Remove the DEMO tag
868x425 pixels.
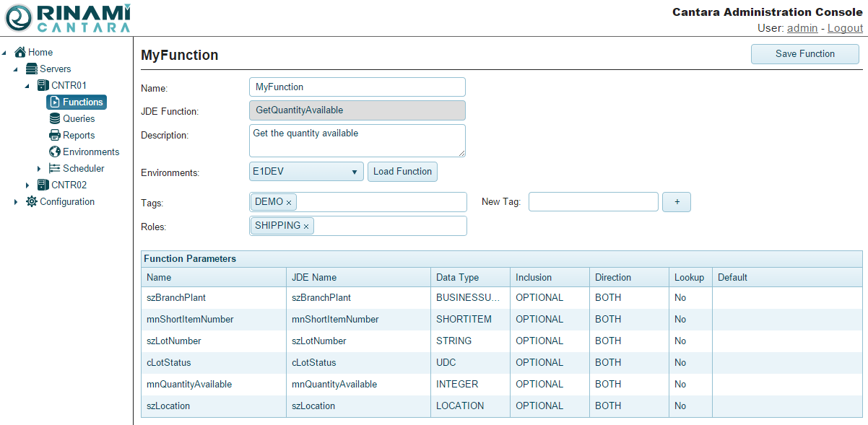click(x=289, y=203)
